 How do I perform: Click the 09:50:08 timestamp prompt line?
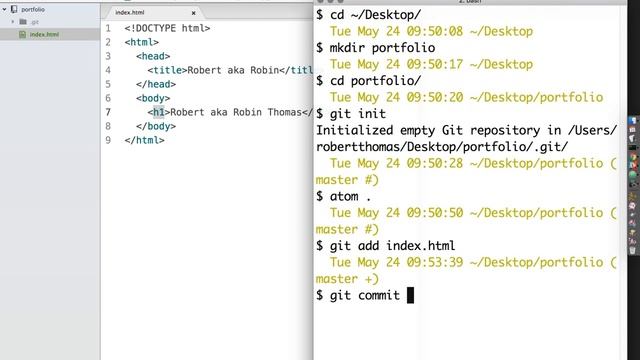431,31
